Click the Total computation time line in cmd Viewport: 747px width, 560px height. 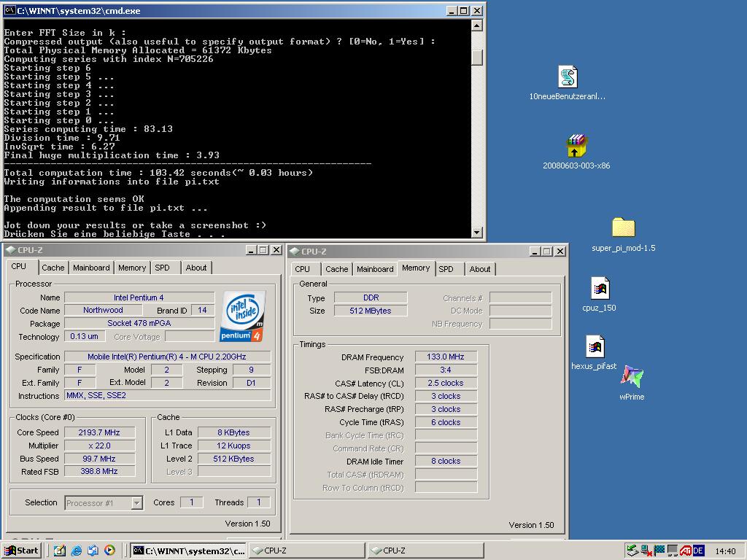coord(158,173)
